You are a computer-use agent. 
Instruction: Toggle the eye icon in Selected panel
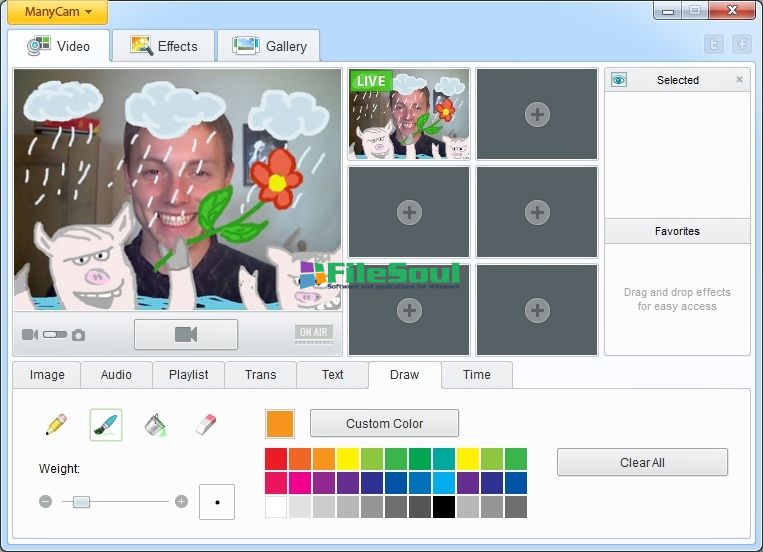click(619, 80)
